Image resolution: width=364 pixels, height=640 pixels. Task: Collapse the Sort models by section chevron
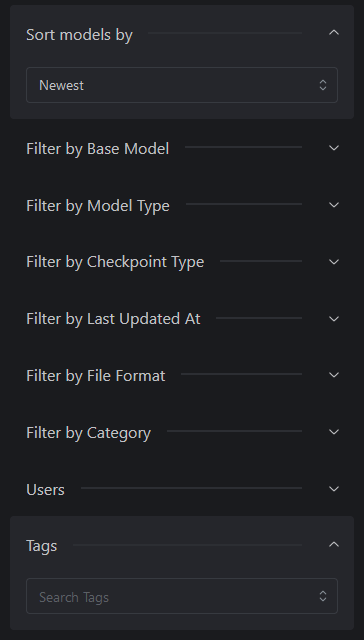(x=334, y=33)
